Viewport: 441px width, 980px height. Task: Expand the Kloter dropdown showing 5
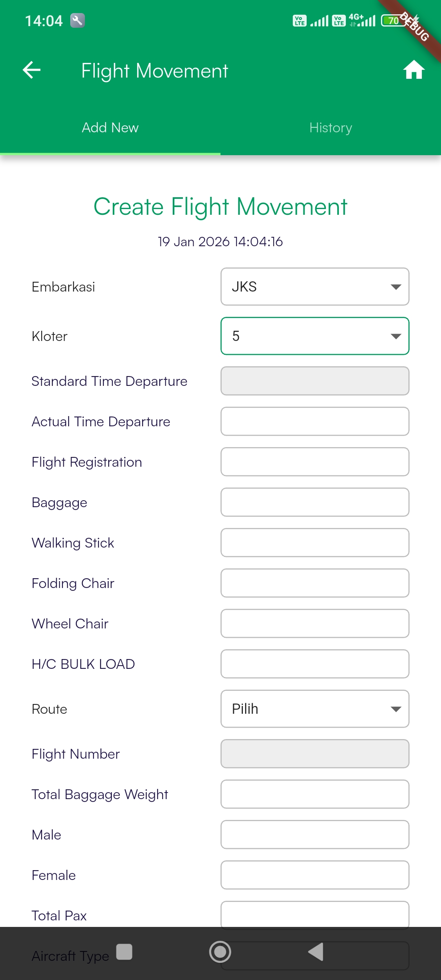315,336
